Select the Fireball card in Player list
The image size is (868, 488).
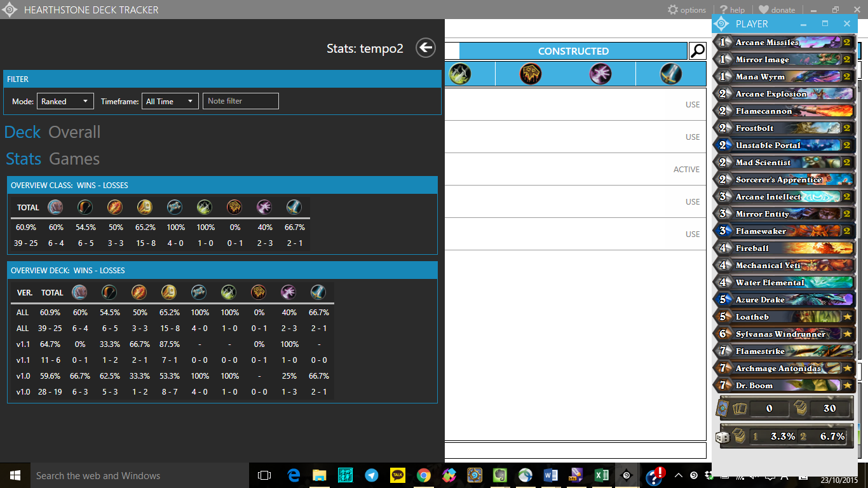pyautogui.click(x=784, y=248)
